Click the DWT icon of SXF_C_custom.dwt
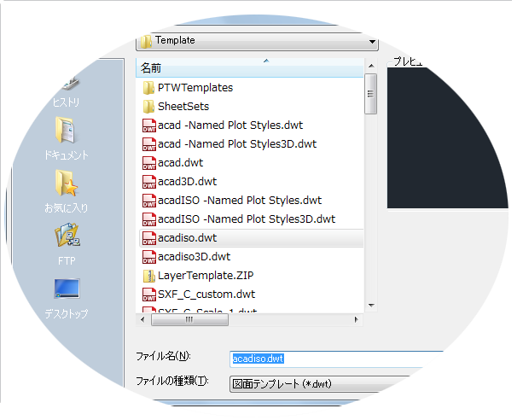The width and height of the screenshot is (523, 420). [x=148, y=295]
